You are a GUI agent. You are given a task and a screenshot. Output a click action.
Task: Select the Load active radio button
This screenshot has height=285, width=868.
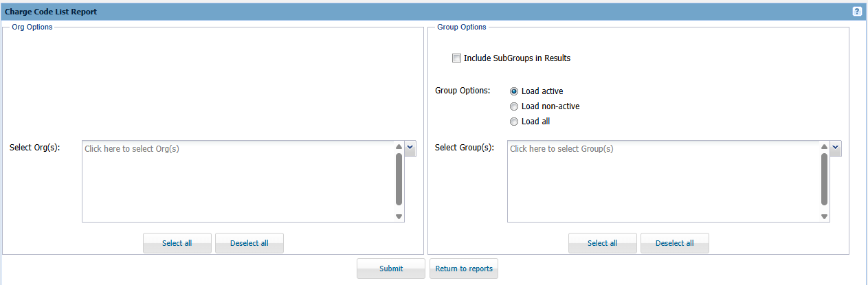[514, 91]
